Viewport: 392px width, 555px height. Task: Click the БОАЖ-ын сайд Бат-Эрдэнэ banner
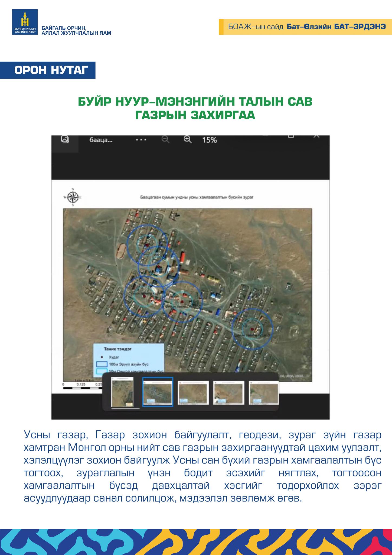pyautogui.click(x=305, y=27)
